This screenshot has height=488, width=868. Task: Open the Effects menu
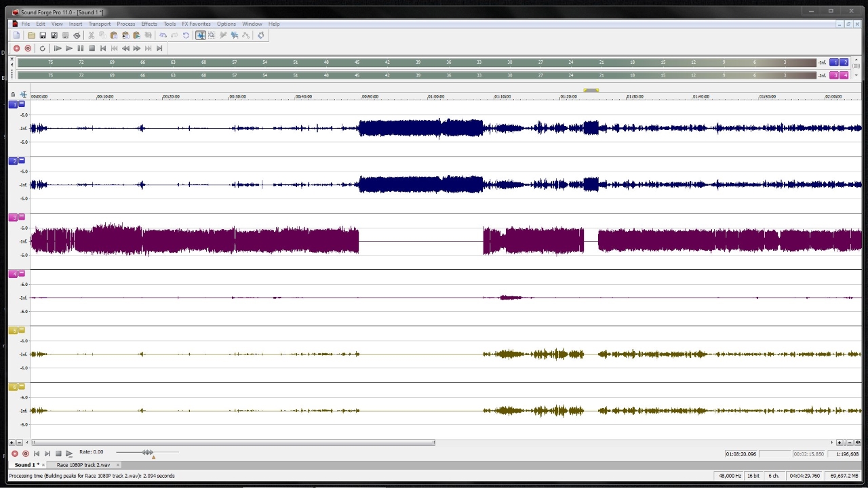click(149, 24)
